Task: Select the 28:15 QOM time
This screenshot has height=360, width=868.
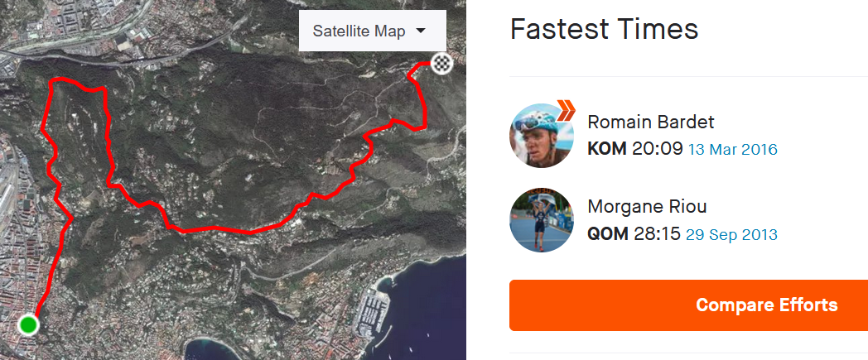Action: click(x=658, y=234)
